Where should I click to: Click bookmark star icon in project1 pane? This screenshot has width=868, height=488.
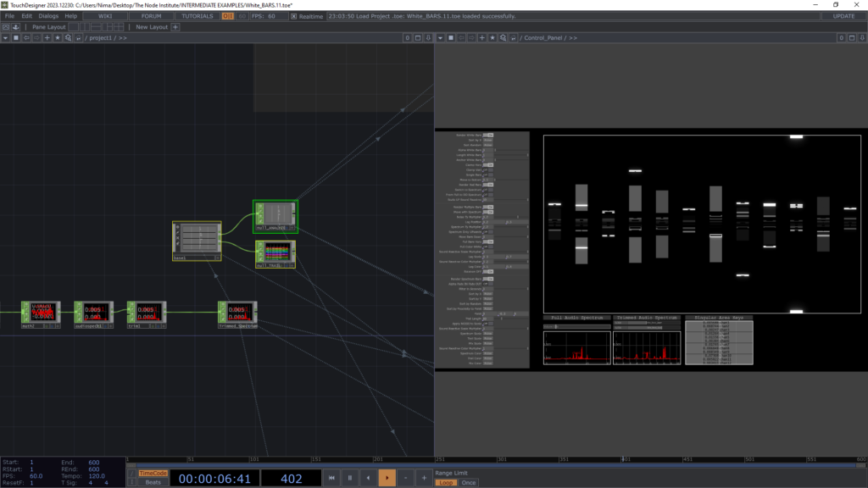point(58,38)
